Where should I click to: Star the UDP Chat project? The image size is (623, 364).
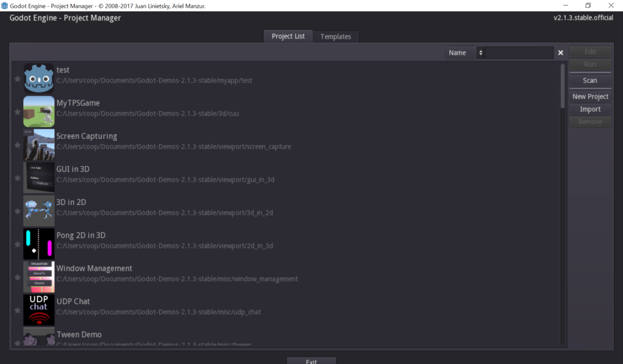[18, 311]
